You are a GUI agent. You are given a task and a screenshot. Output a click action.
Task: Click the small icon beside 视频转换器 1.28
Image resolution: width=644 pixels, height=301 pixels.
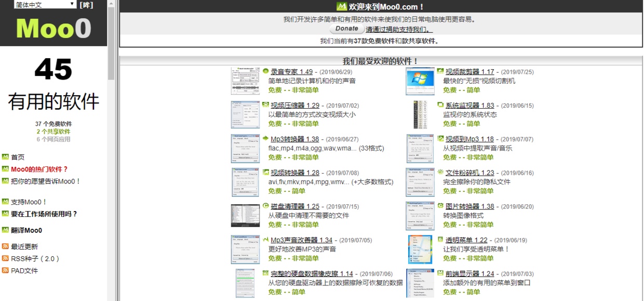pos(265,172)
